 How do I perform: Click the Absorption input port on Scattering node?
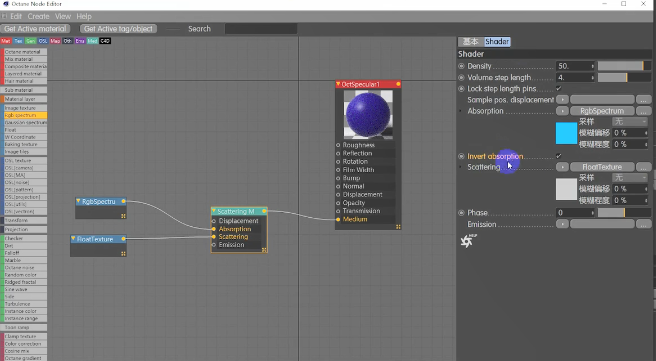[x=214, y=229]
